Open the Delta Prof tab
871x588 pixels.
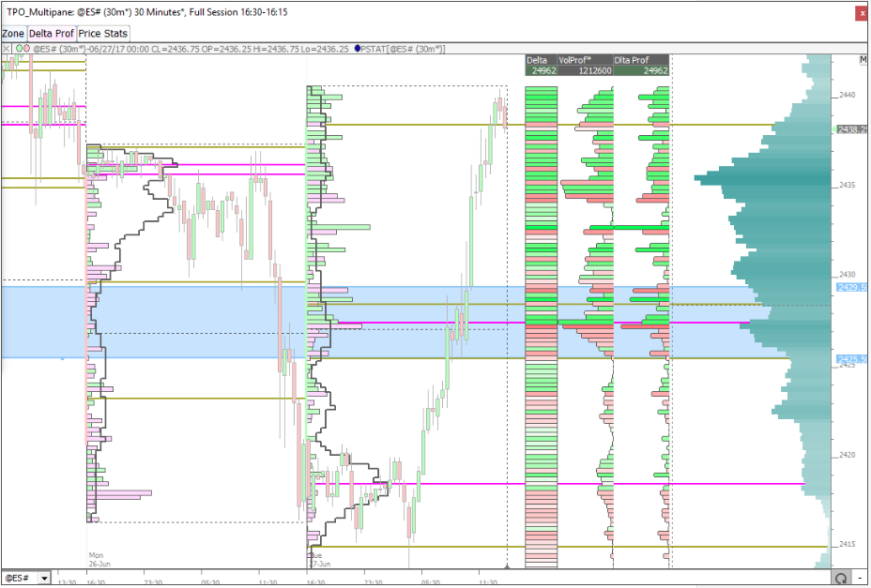point(52,33)
